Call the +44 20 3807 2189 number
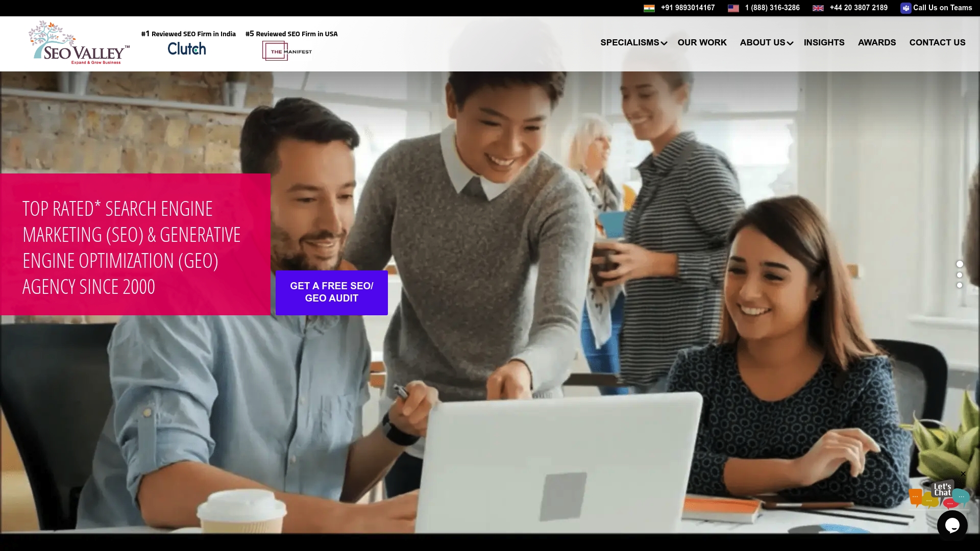 pyautogui.click(x=859, y=8)
